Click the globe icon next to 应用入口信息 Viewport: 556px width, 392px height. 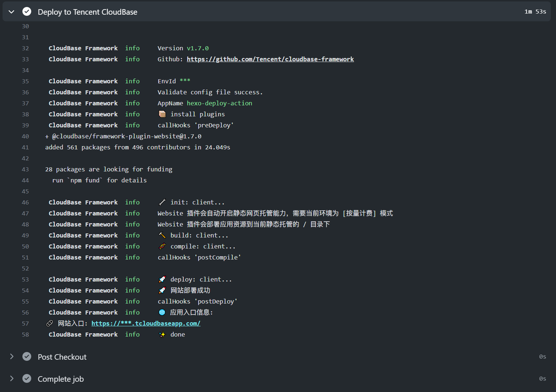pyautogui.click(x=162, y=312)
